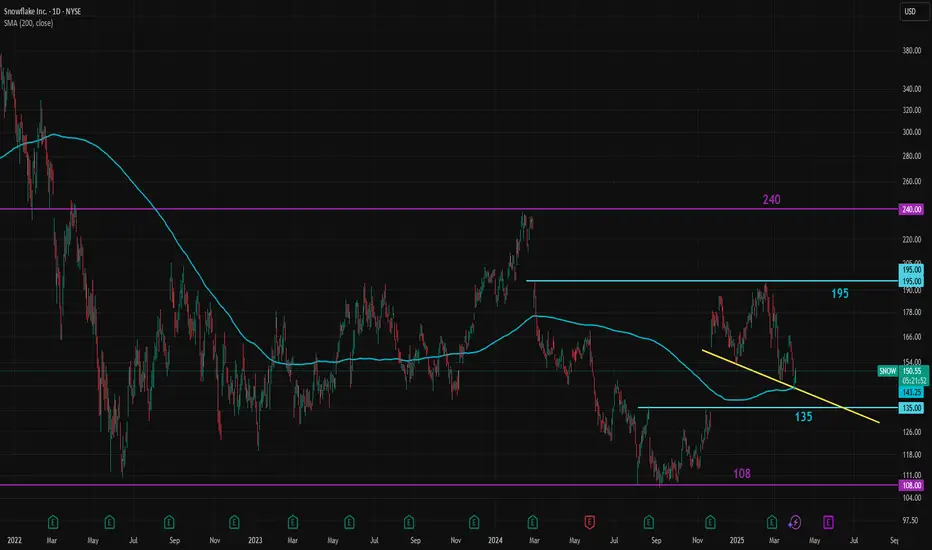Click earnings marker between May and Jul 2023

coord(349,522)
